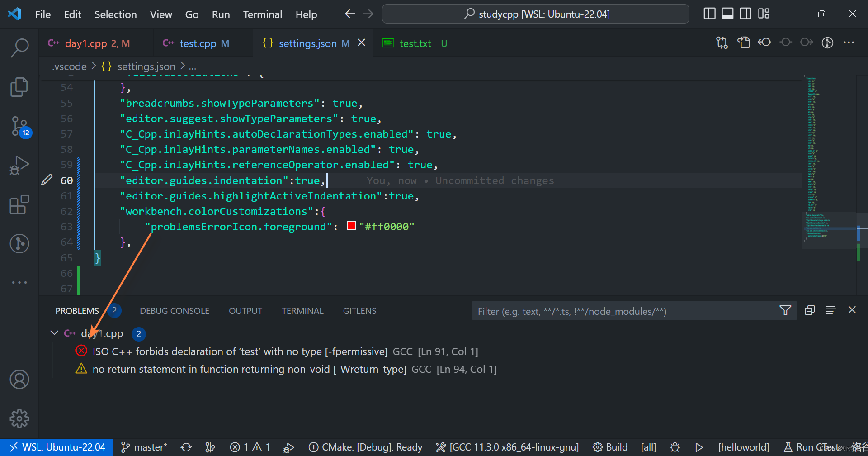The width and height of the screenshot is (868, 456).
Task: Click the studycpp command center search box
Action: point(536,14)
